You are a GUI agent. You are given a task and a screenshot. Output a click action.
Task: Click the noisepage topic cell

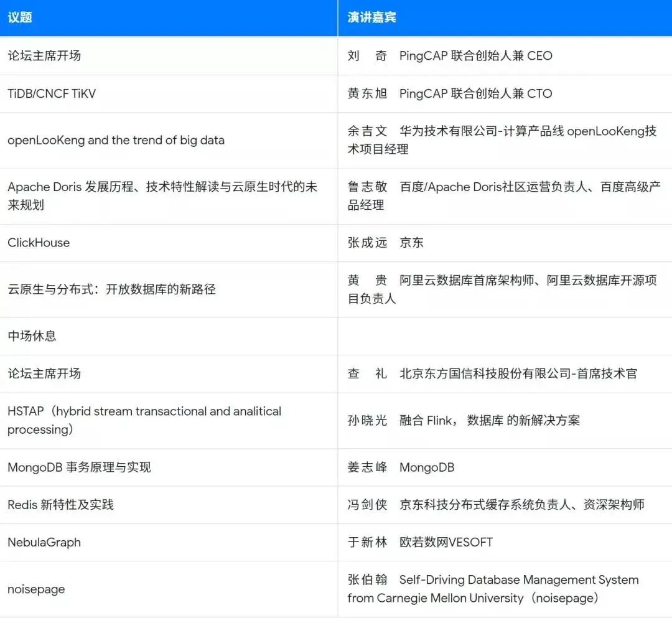tap(169, 589)
